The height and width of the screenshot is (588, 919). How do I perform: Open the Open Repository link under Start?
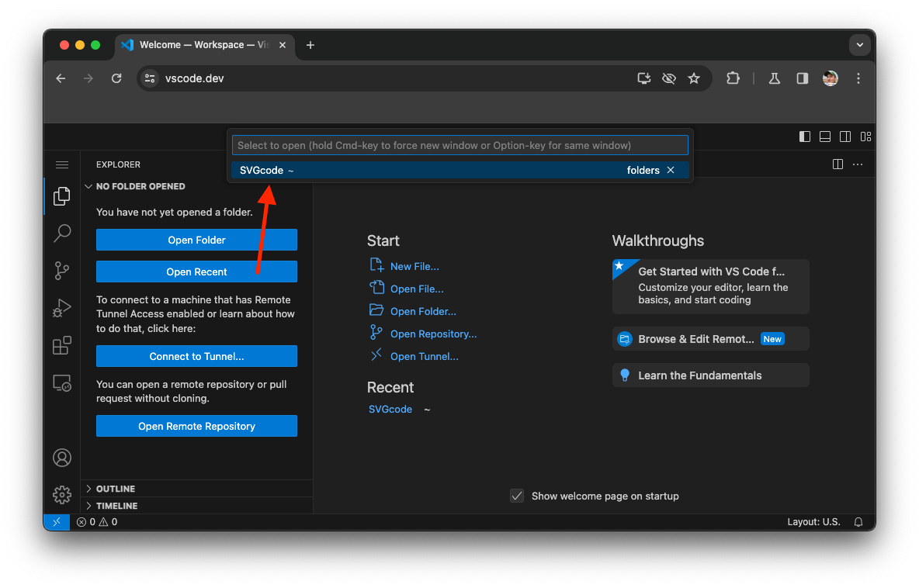pyautogui.click(x=432, y=334)
